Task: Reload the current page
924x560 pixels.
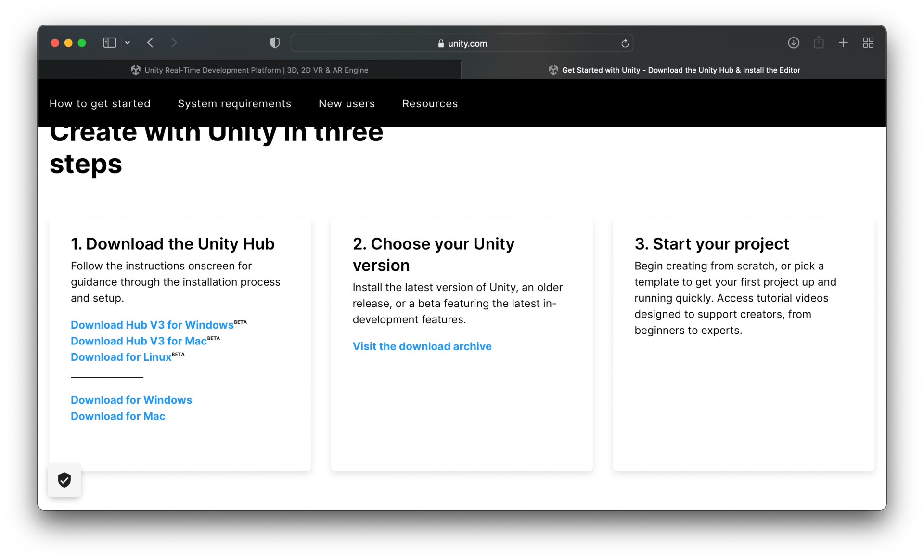Action: (x=624, y=43)
